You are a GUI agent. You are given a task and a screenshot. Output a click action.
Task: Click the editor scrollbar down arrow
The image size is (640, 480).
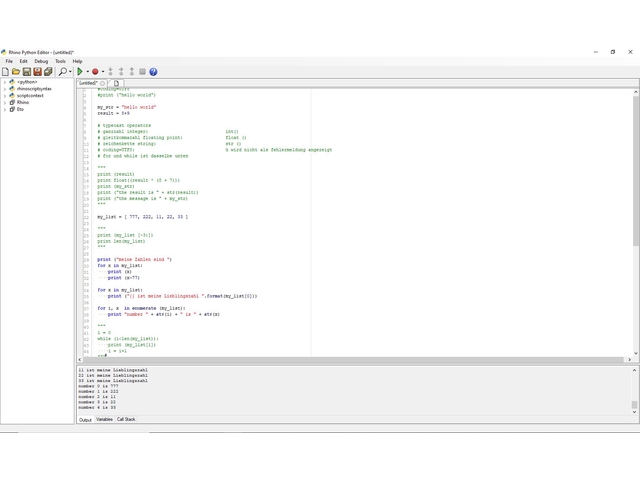636,354
